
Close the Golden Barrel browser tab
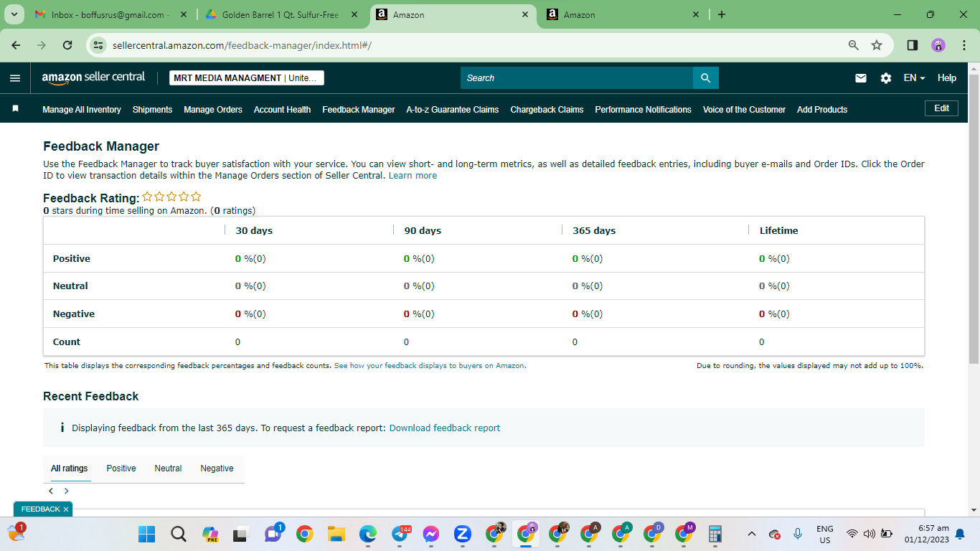click(x=354, y=14)
